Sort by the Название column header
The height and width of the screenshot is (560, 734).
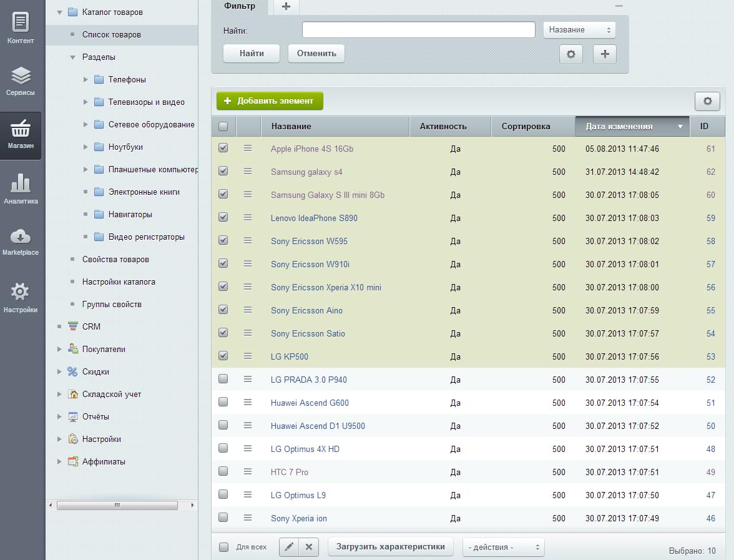click(x=335, y=126)
